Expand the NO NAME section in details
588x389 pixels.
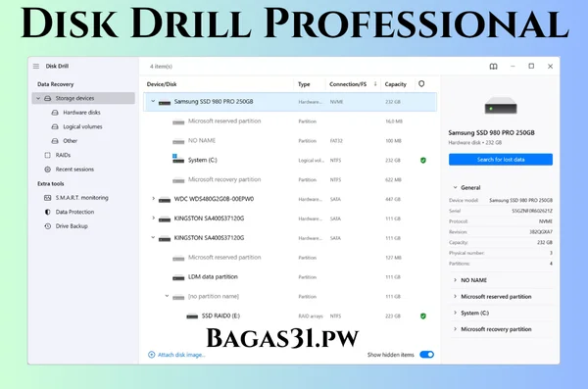tap(456, 280)
